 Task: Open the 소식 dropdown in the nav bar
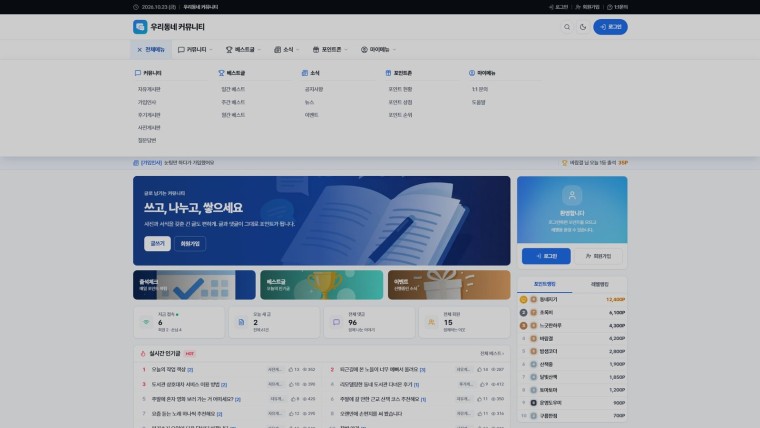point(286,49)
